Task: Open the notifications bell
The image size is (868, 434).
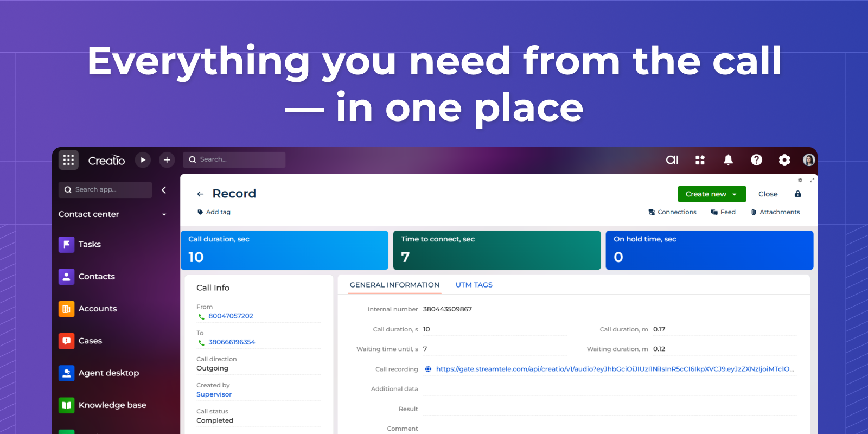Action: point(728,160)
